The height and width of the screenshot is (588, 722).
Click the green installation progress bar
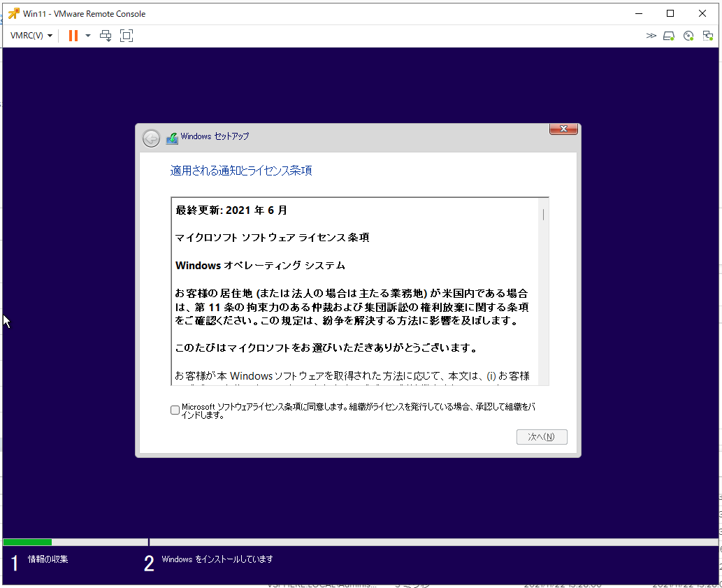pos(27,542)
